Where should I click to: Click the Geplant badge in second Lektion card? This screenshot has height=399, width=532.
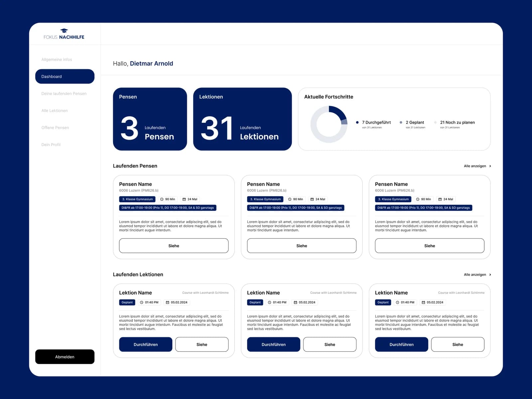[255, 302]
